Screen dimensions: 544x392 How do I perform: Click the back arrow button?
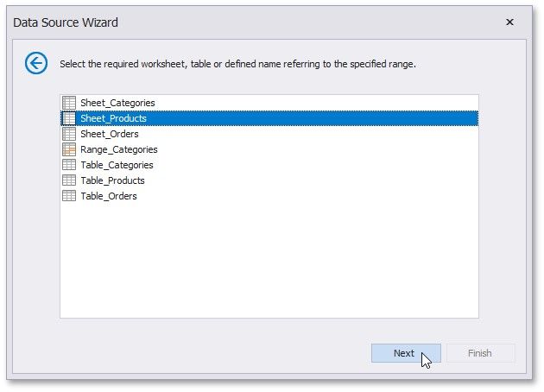pos(35,63)
